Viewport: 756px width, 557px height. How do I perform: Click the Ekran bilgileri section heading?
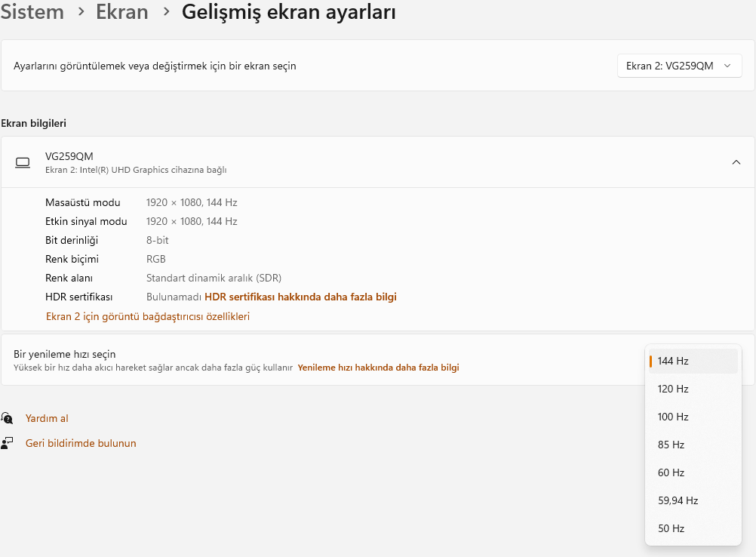[33, 123]
